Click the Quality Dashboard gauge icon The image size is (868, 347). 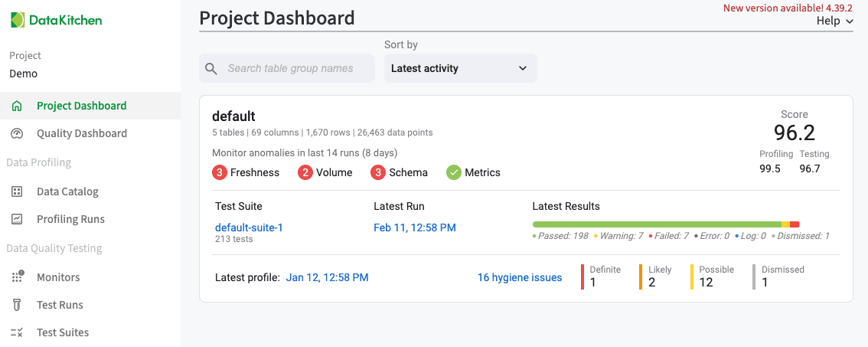coord(17,133)
